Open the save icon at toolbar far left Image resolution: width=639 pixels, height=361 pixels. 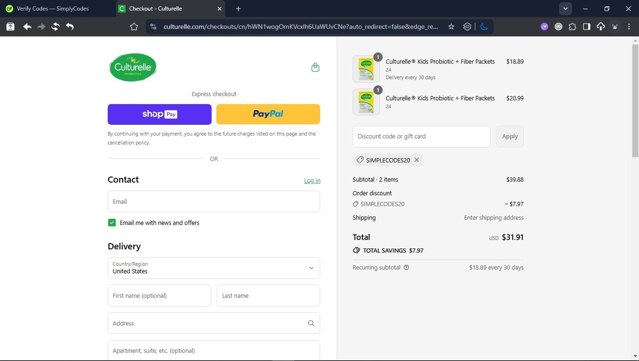coord(10,26)
